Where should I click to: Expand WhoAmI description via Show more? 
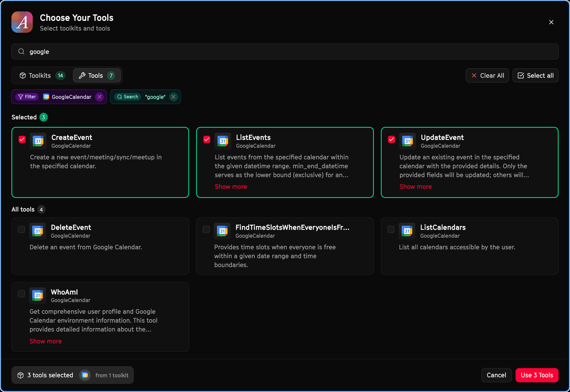coord(46,341)
